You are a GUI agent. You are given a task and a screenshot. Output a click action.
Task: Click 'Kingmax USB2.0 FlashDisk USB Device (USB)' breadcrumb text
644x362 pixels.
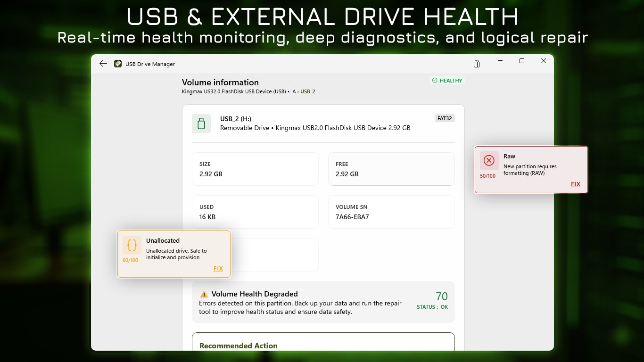point(234,91)
